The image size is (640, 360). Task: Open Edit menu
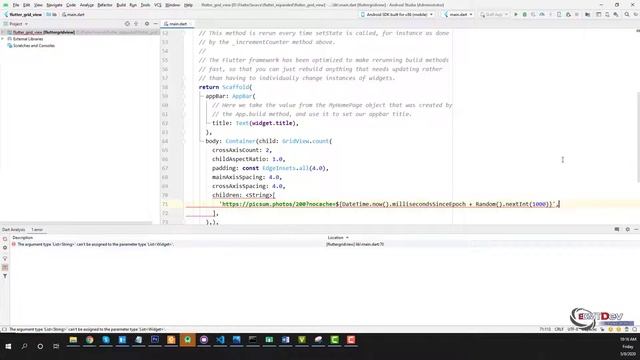(27, 5)
